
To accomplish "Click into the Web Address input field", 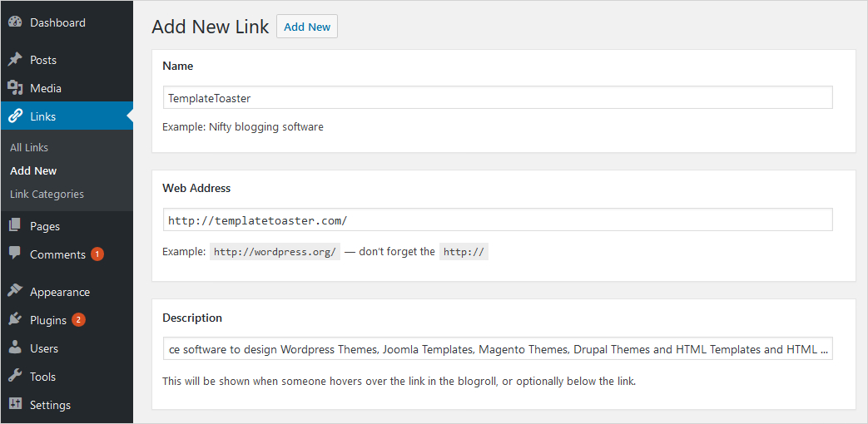I will 498,220.
